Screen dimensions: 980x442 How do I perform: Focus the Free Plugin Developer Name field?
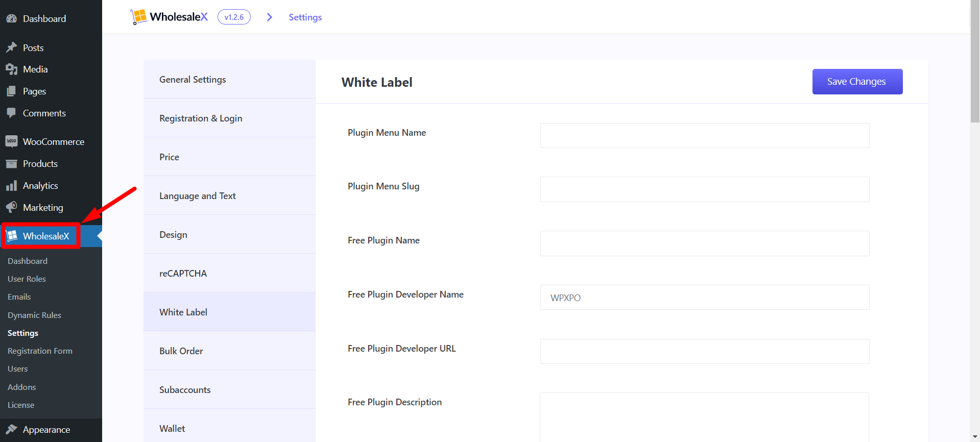(x=705, y=298)
